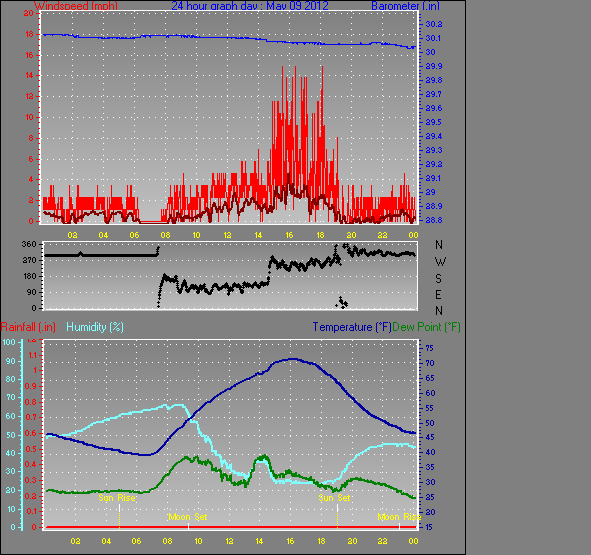The image size is (591, 555).
Task: Click the "75" temperature axis value
Action: pyautogui.click(x=429, y=348)
